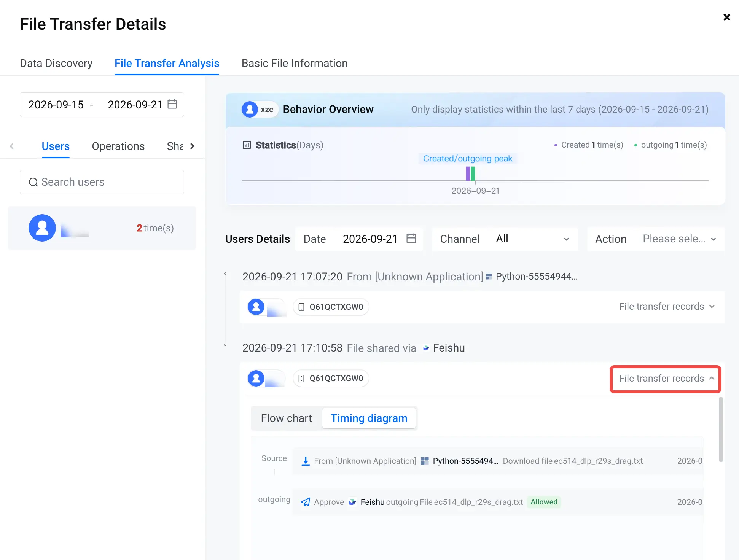Switch to Data Discovery tab
Viewport: 739px width, 560px height.
click(56, 63)
